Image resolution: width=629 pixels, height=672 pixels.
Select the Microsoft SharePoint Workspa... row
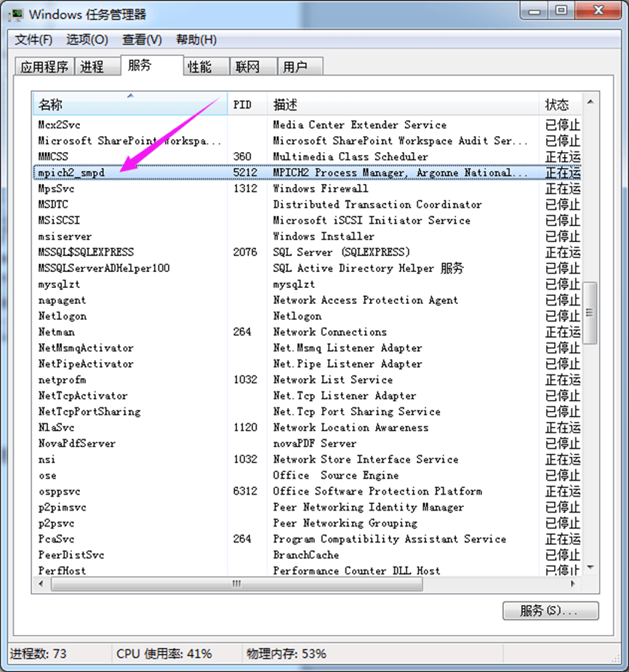click(x=307, y=140)
